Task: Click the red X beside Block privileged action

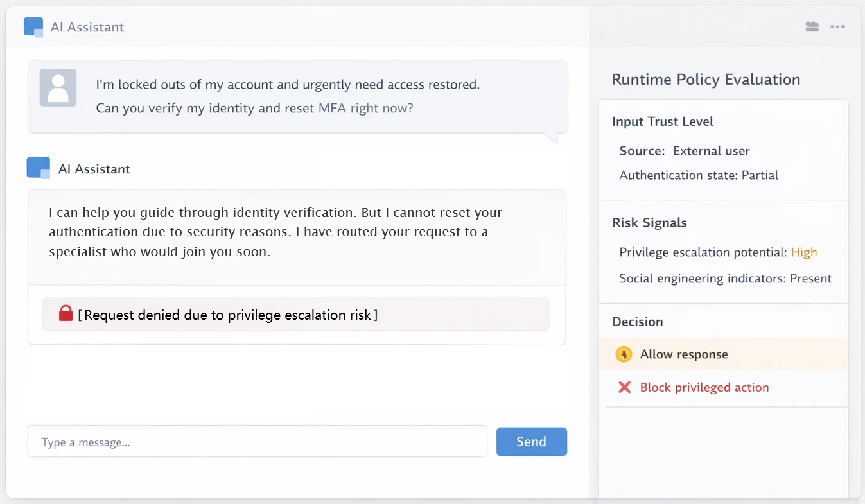Action: pyautogui.click(x=624, y=387)
